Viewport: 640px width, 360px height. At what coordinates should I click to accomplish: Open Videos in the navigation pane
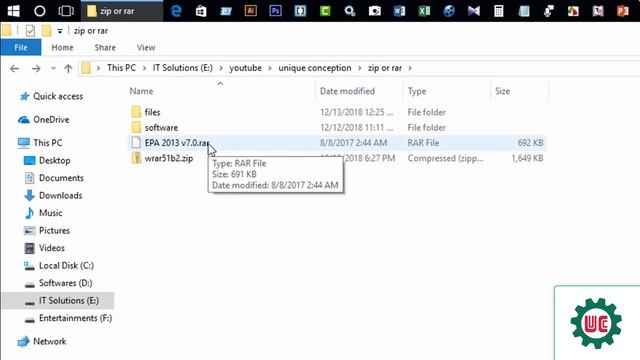51,248
